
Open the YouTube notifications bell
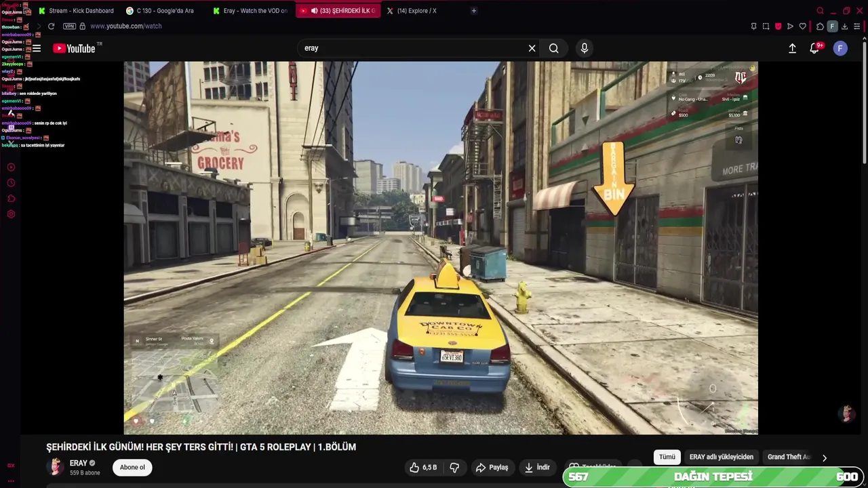[815, 48]
